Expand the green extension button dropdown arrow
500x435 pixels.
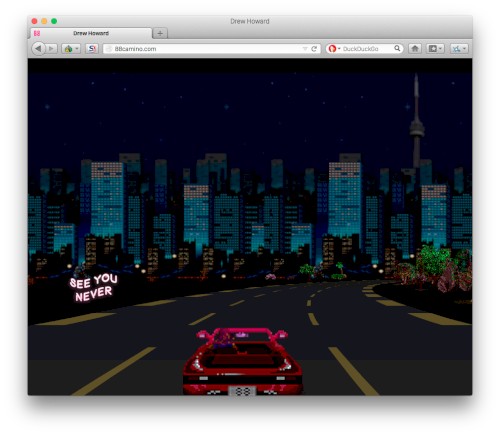point(77,49)
